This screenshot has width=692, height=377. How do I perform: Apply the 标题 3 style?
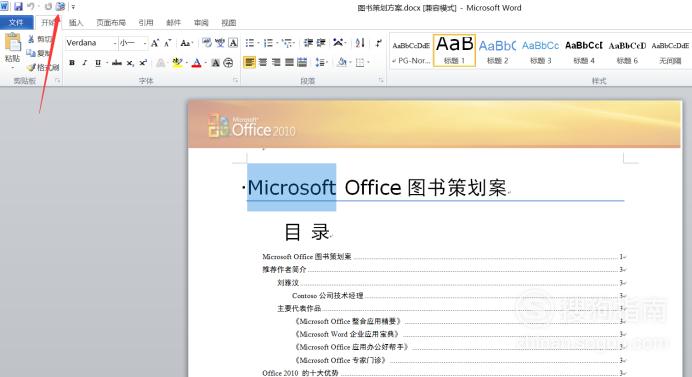(541, 50)
